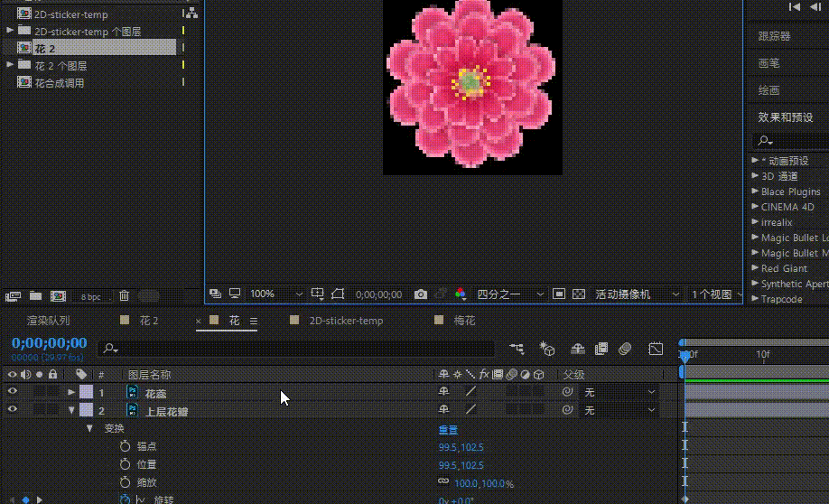829x504 pixels.
Task: Collapse the 上层花瓣 layer properties
Action: 71,410
